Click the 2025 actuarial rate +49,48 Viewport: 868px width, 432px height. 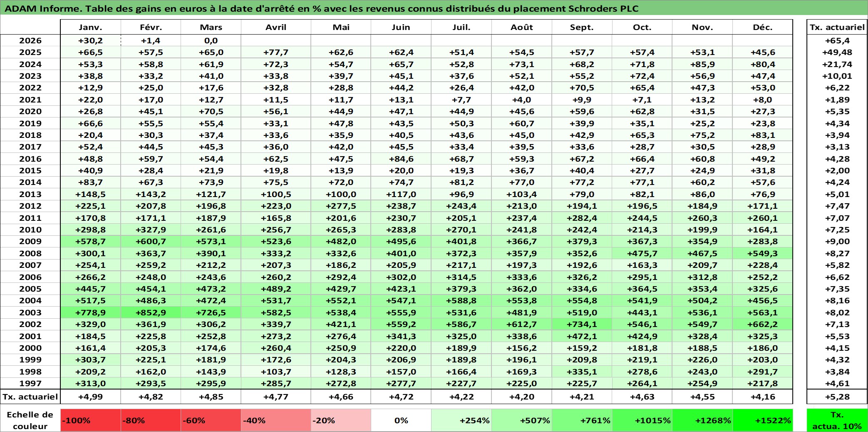click(837, 52)
